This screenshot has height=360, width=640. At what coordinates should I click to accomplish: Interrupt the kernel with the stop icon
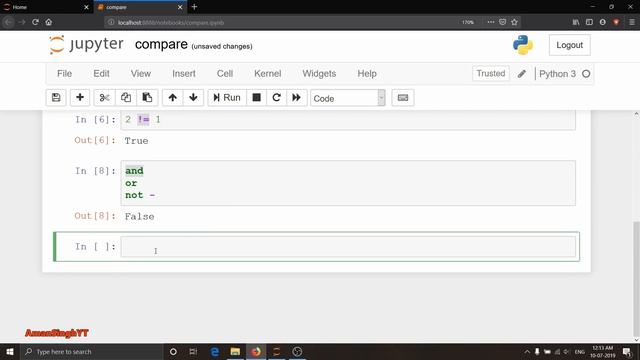click(256, 98)
